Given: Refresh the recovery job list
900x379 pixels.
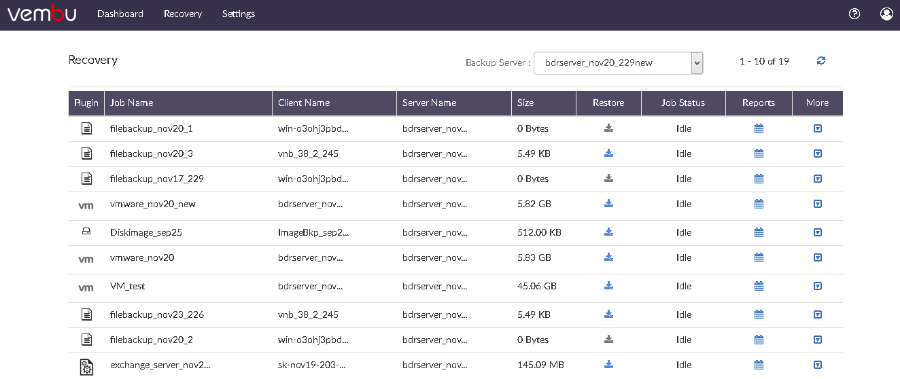Looking at the screenshot, I should coord(821,61).
